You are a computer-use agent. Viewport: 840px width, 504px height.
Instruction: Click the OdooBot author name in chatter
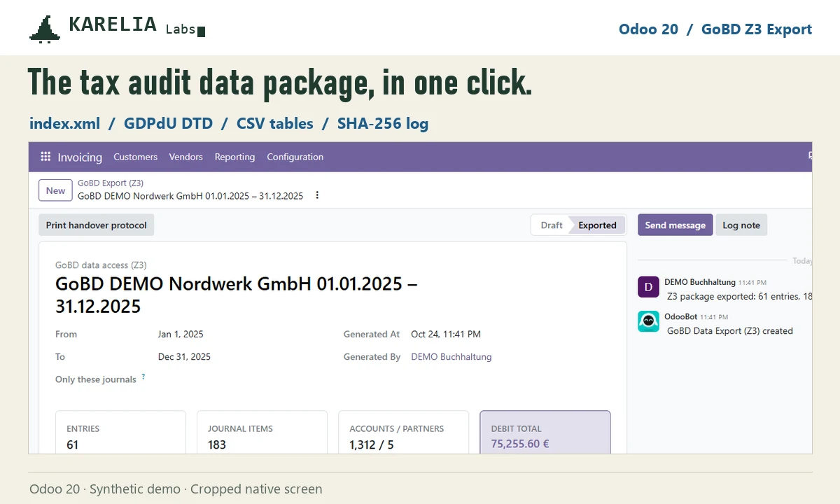click(681, 316)
